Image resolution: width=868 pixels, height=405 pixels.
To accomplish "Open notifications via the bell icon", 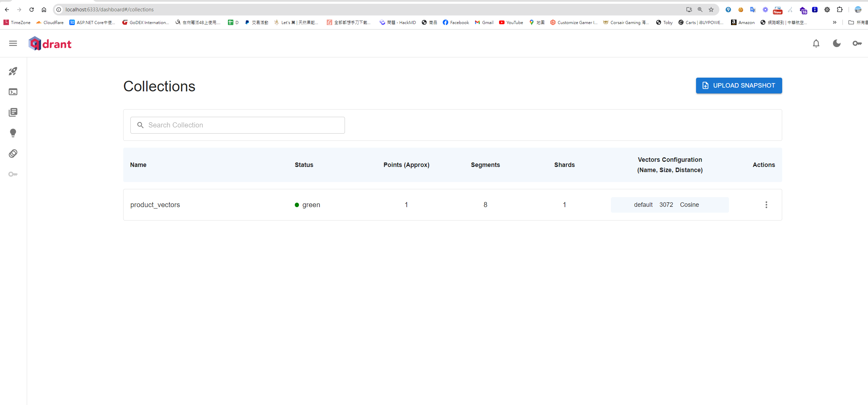I will point(816,43).
